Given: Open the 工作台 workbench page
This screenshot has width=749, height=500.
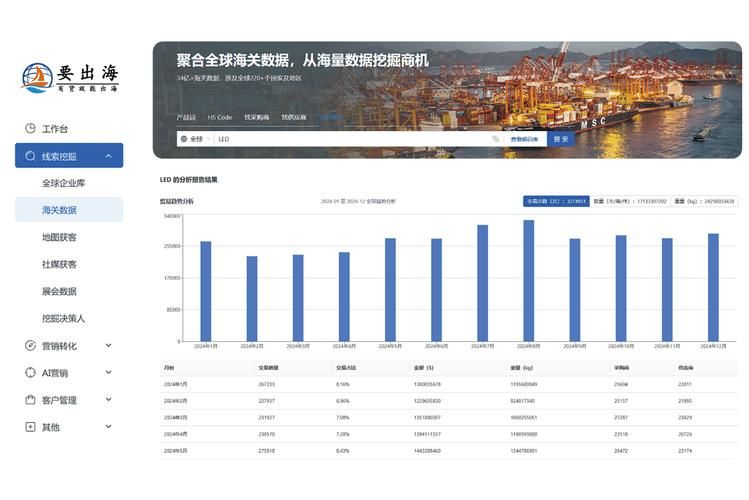Looking at the screenshot, I should (69, 128).
